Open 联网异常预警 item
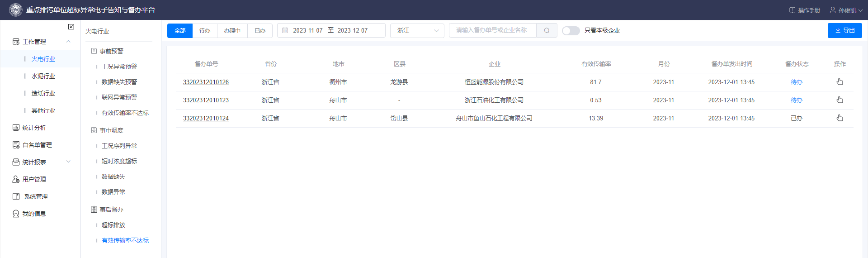 pyautogui.click(x=119, y=97)
